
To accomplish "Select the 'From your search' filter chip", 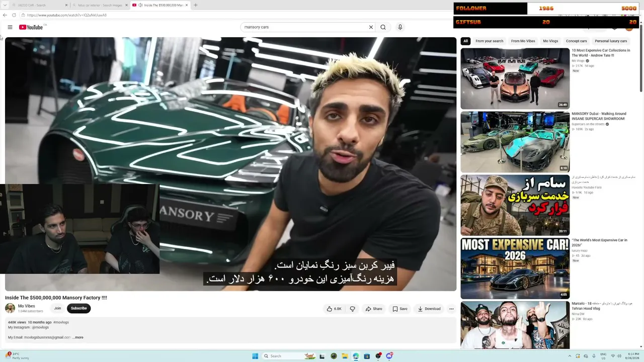I will point(489,41).
